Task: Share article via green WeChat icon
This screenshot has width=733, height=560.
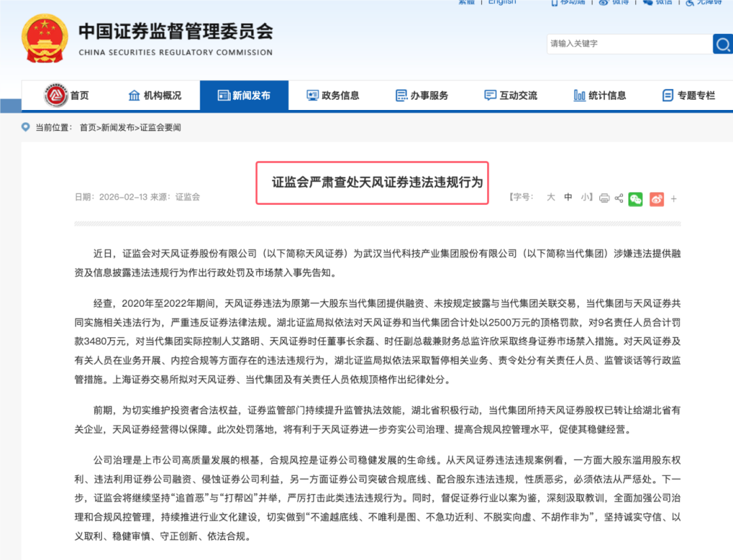Action: pos(635,199)
